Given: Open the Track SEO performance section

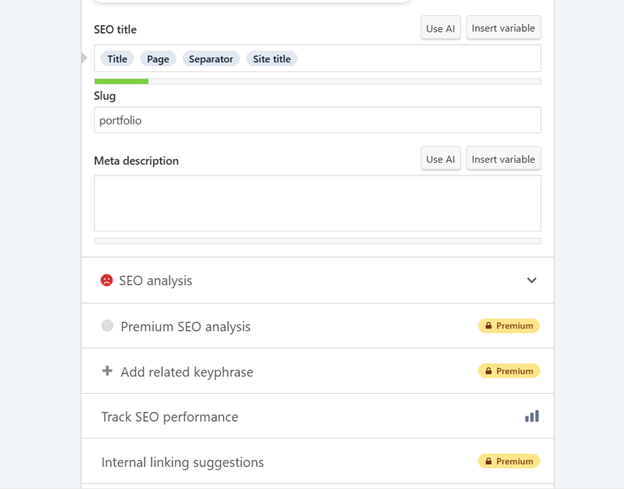Looking at the screenshot, I should pos(318,417).
